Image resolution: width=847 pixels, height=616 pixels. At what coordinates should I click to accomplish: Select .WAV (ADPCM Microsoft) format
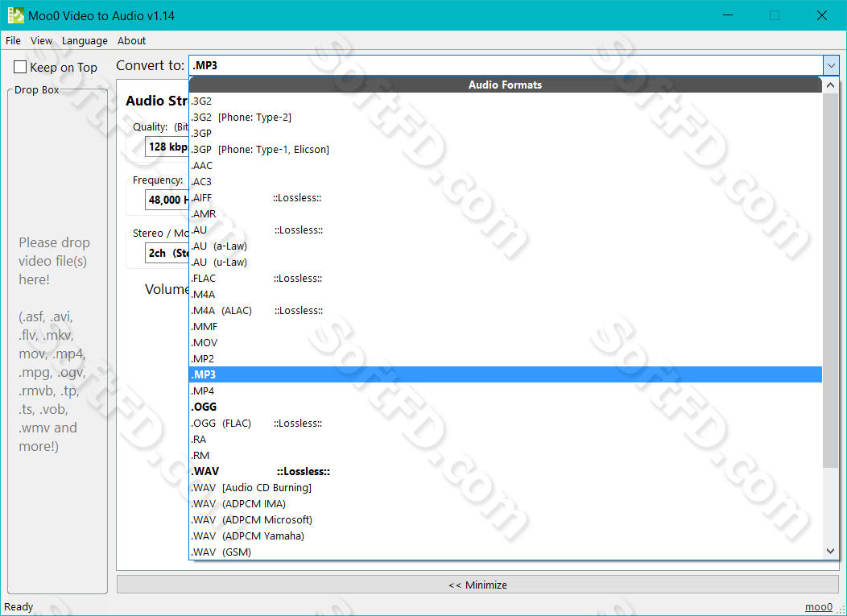coord(506,520)
